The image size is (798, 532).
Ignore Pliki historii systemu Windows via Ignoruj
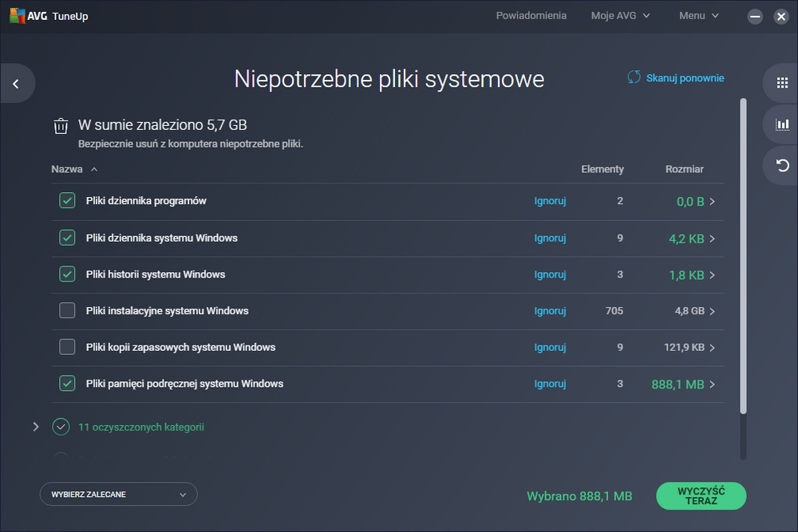pyautogui.click(x=550, y=274)
